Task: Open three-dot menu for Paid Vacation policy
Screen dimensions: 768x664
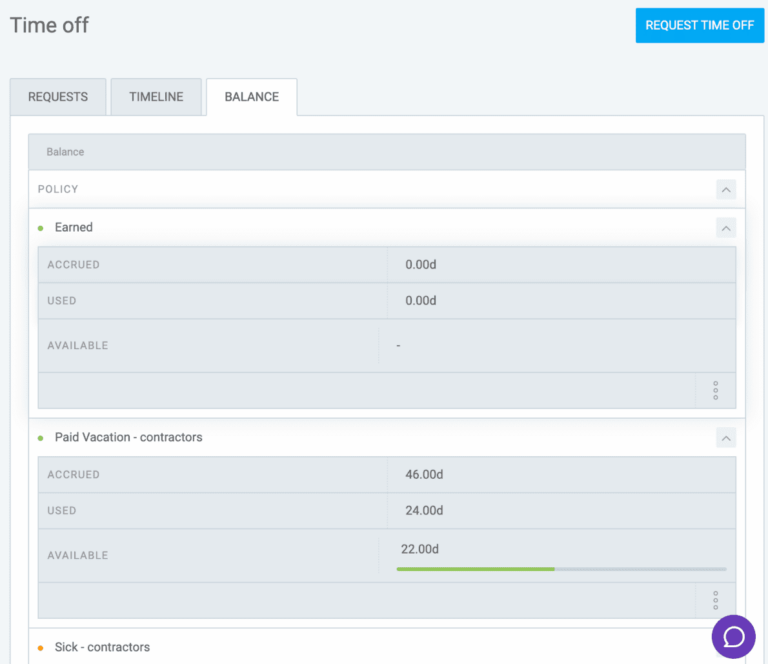Action: click(715, 600)
